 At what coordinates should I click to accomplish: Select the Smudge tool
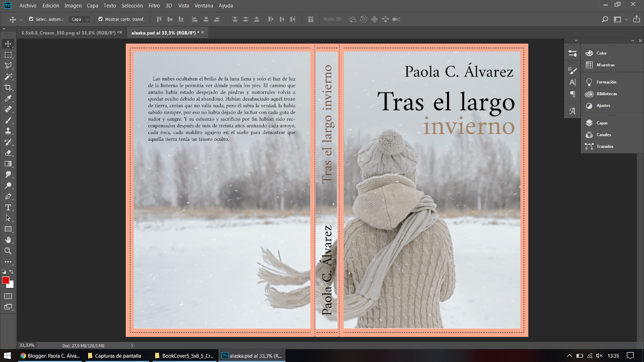[x=8, y=175]
